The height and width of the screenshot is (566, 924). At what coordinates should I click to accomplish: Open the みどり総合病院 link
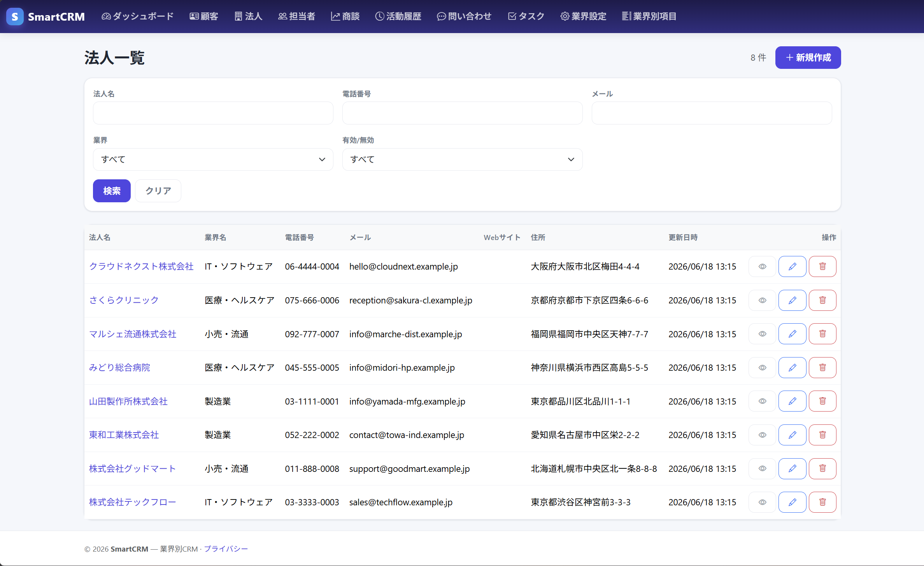click(x=119, y=368)
